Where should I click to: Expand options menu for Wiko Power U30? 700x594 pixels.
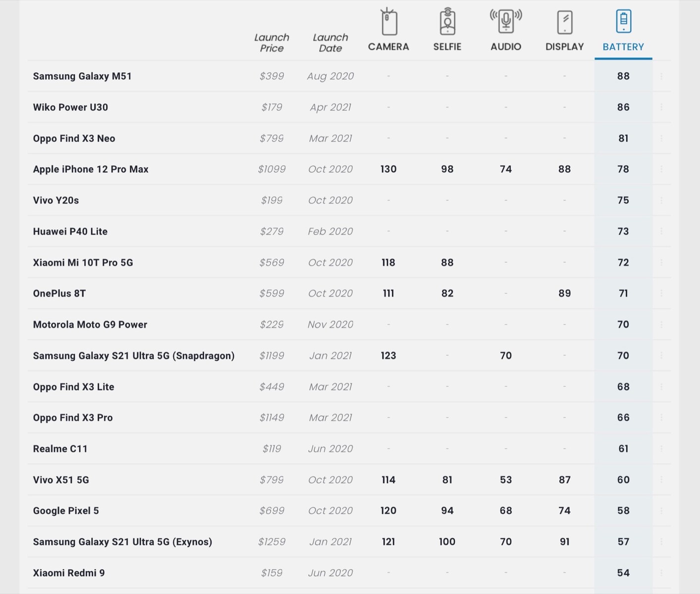point(661,107)
